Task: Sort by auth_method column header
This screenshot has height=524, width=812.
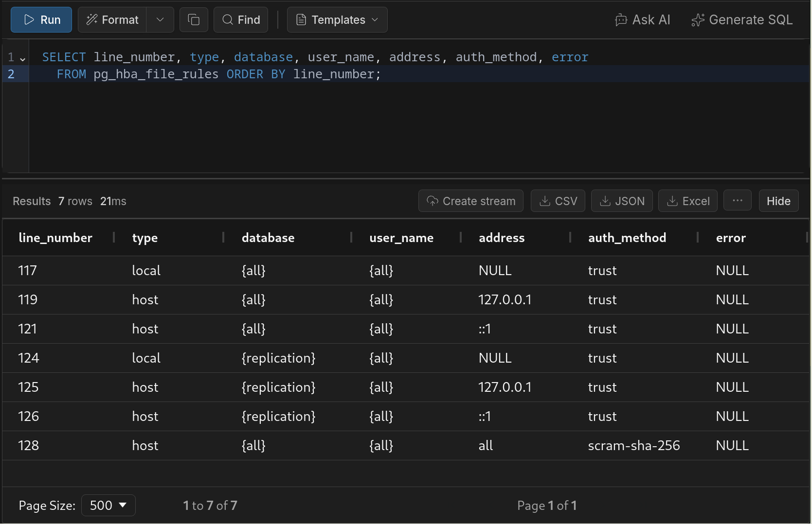Action: click(627, 238)
